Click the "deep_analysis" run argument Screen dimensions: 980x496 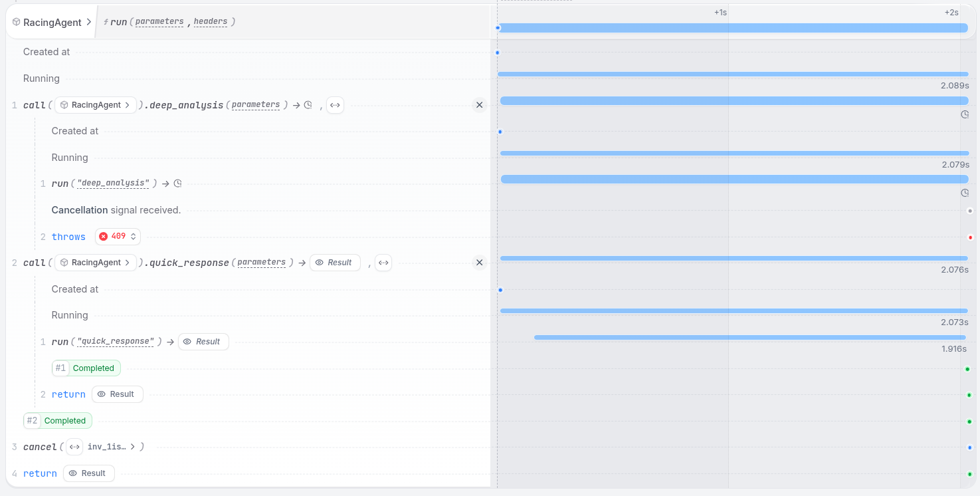tap(114, 184)
